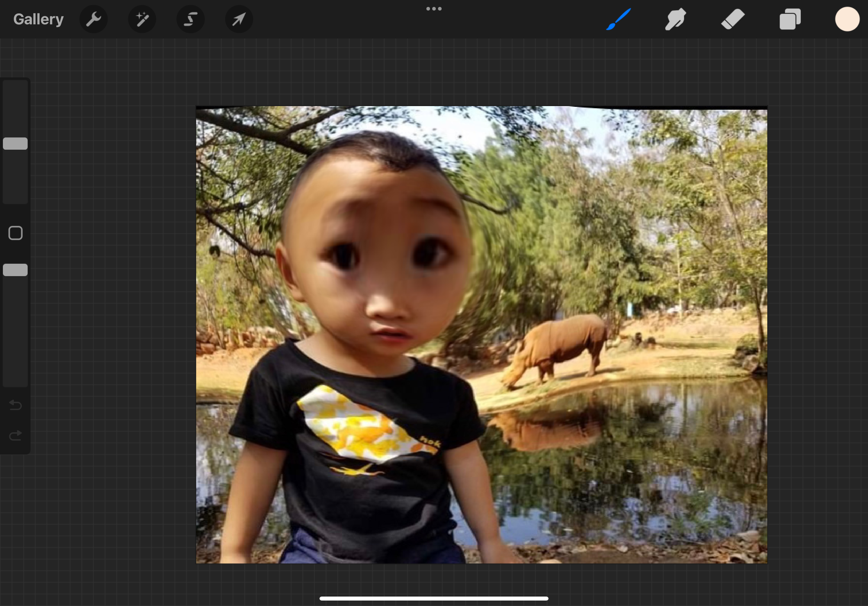Click the brush opacity slider handle

coord(16,270)
